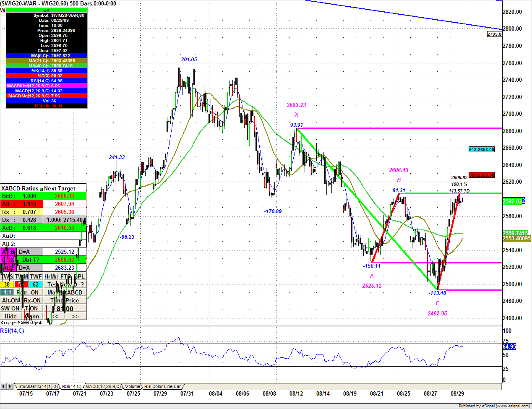Click the TWM button

click(x=21, y=276)
